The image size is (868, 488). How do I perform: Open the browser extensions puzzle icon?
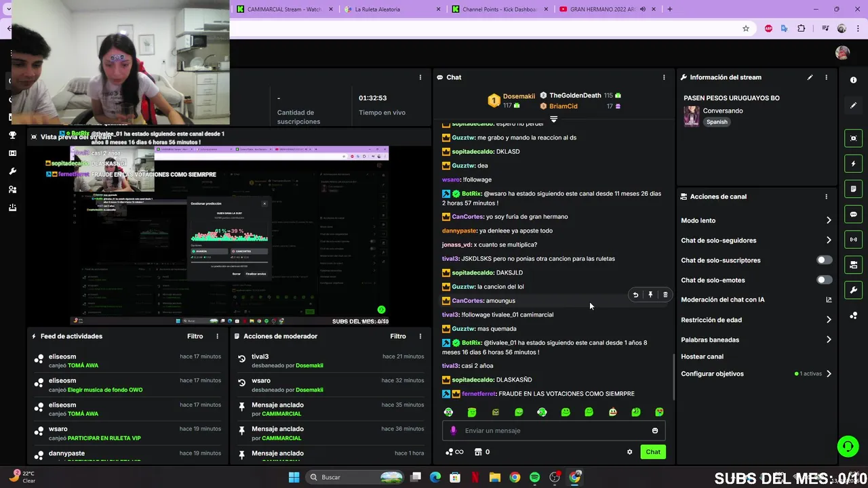[801, 28]
